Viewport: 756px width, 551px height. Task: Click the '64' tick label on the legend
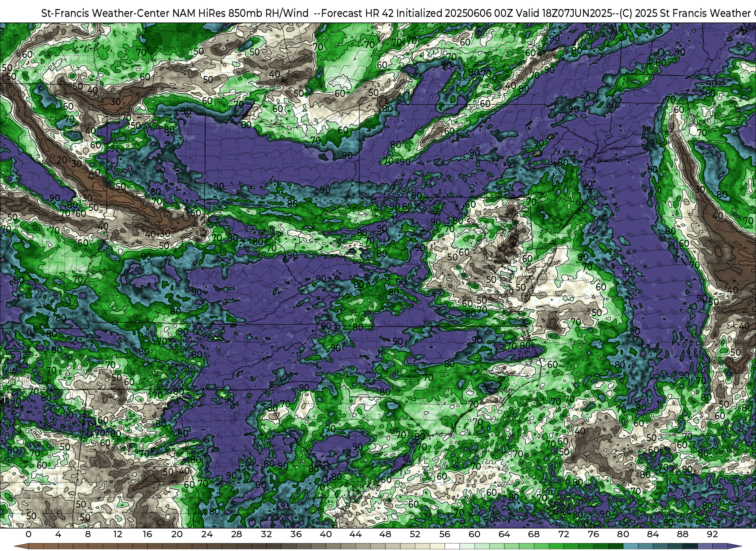pyautogui.click(x=504, y=534)
